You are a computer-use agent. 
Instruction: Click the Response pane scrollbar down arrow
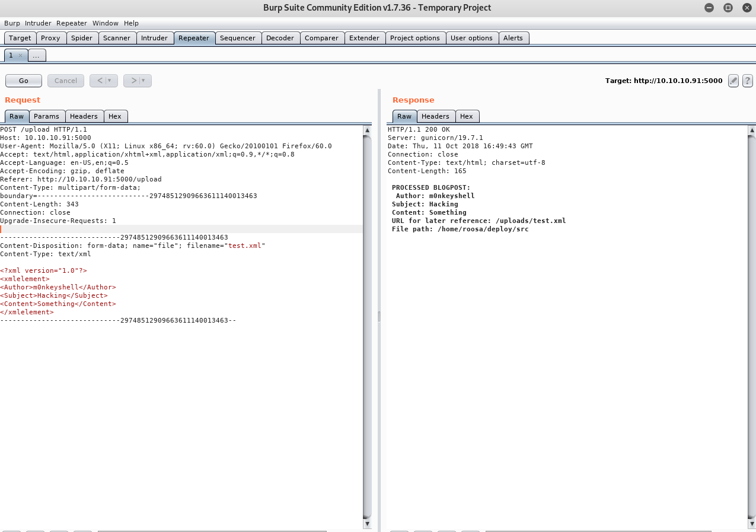pos(752,524)
